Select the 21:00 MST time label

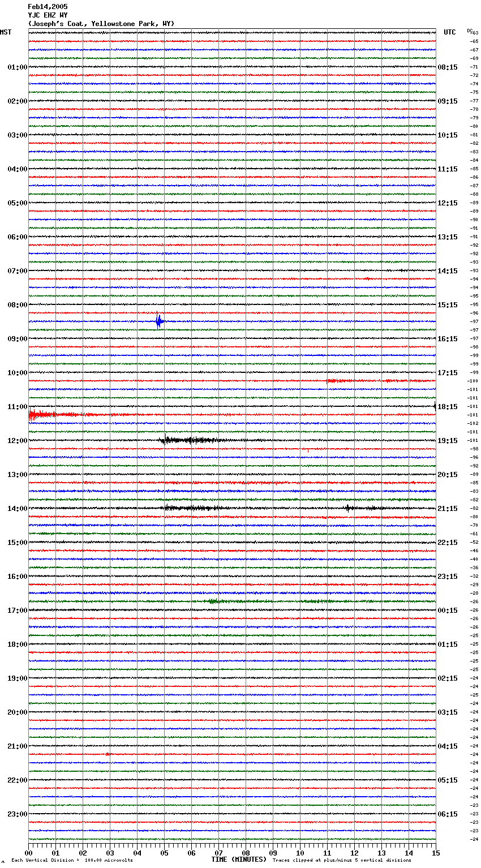[18, 746]
